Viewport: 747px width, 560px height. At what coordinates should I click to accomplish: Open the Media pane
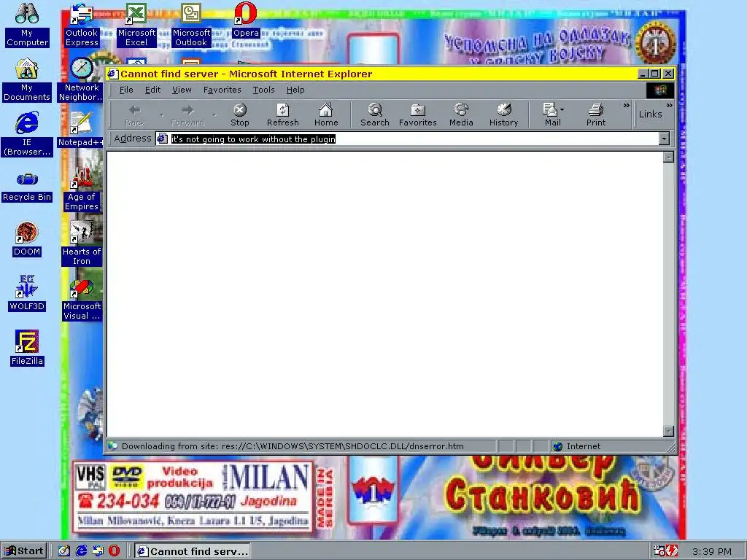coord(461,114)
